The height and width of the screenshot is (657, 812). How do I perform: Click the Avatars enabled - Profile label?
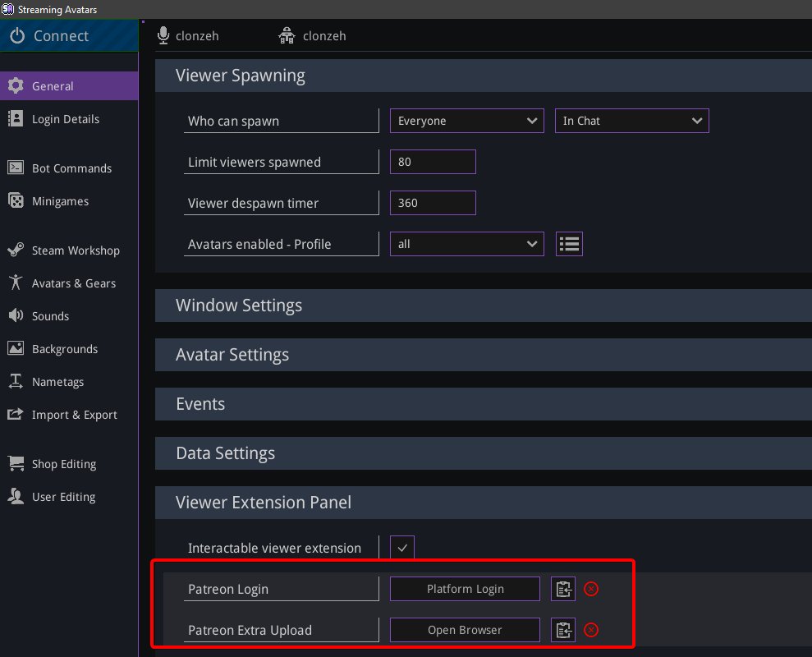pos(259,244)
